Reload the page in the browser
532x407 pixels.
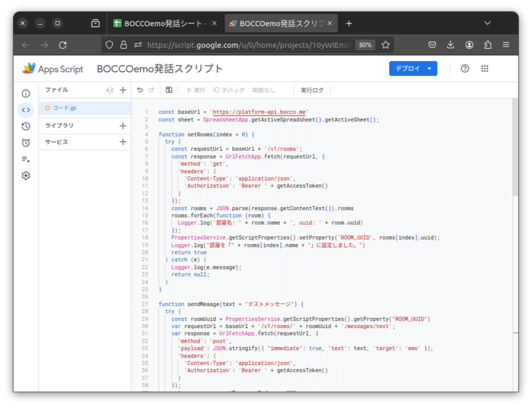click(x=63, y=45)
